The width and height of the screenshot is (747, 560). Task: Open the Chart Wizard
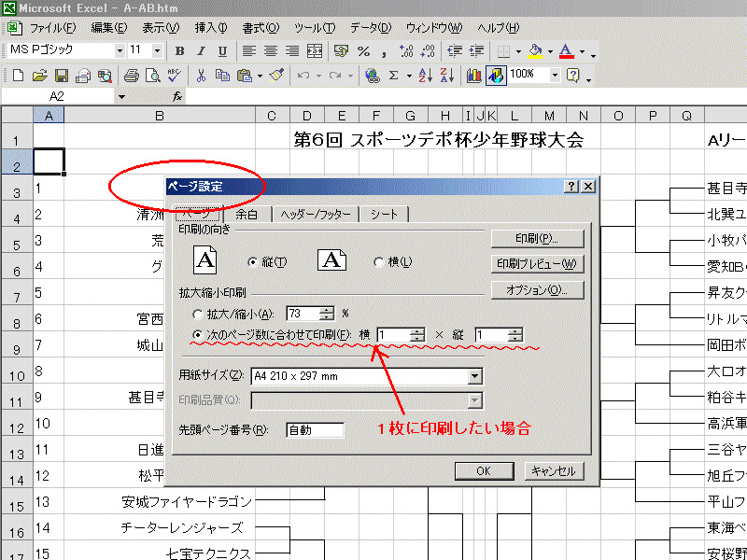tap(473, 76)
